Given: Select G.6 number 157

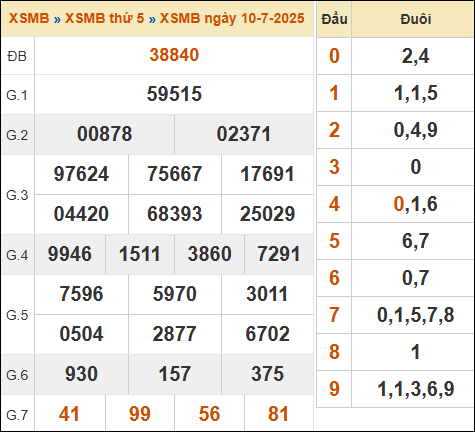Looking at the screenshot, I should coord(175,374).
